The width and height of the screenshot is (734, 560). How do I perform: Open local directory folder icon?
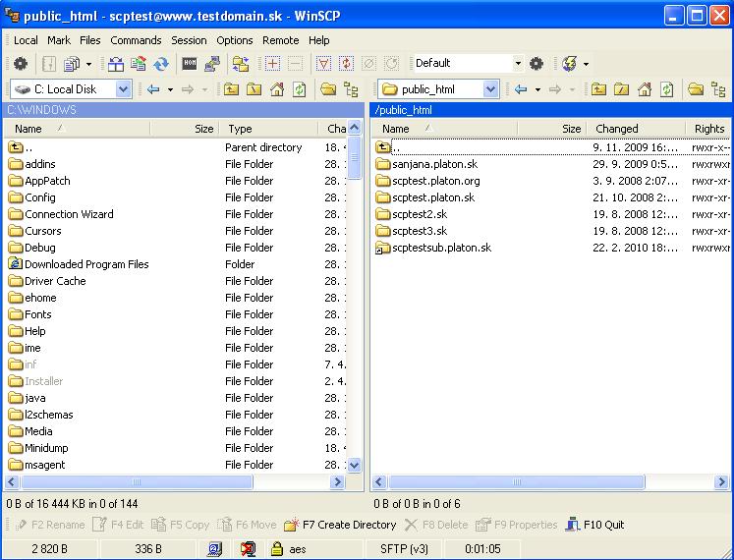tap(328, 89)
